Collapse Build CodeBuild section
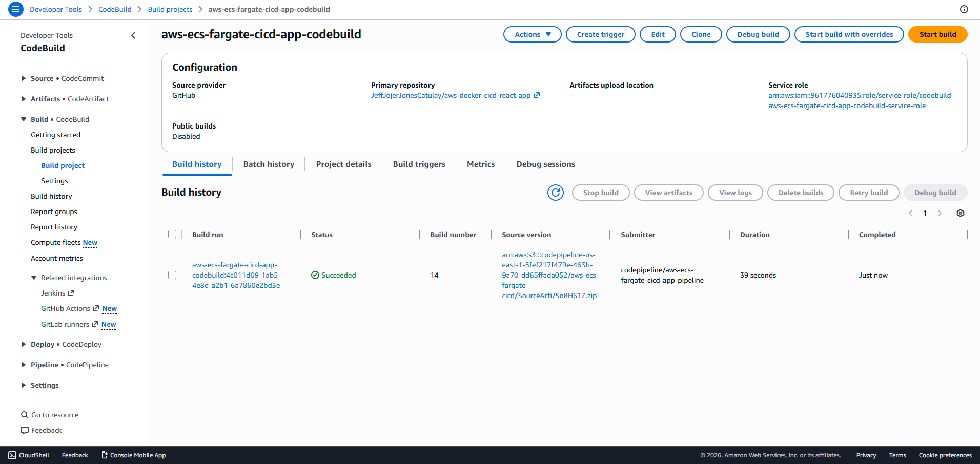The width and height of the screenshot is (980, 464). coord(24,119)
